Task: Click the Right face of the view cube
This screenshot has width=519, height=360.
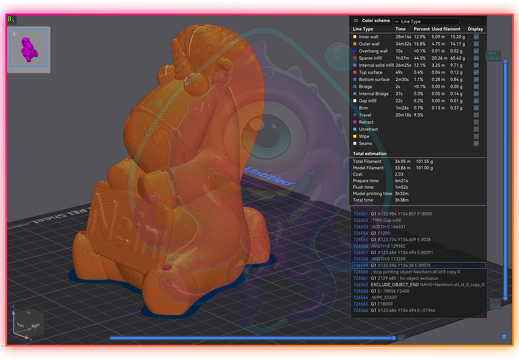Action: coord(35,325)
